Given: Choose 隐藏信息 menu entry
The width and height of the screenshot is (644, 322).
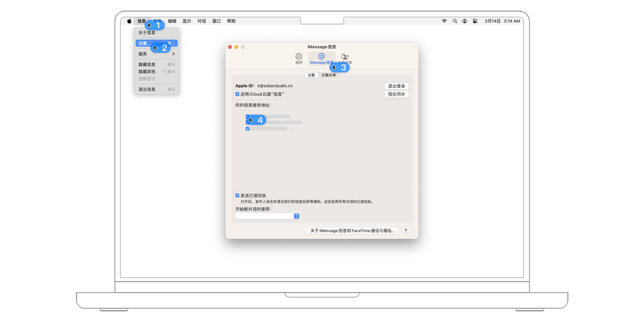Looking at the screenshot, I should click(x=156, y=64).
